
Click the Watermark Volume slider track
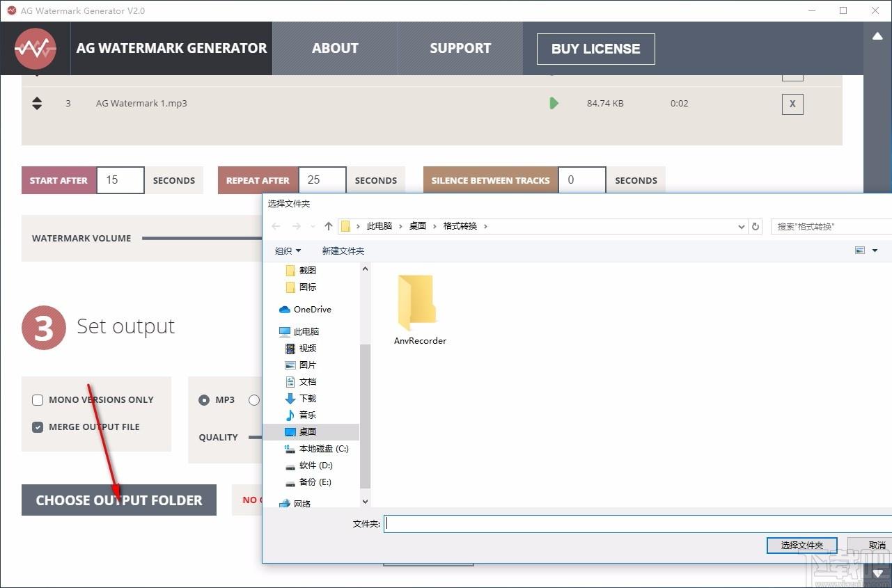202,238
